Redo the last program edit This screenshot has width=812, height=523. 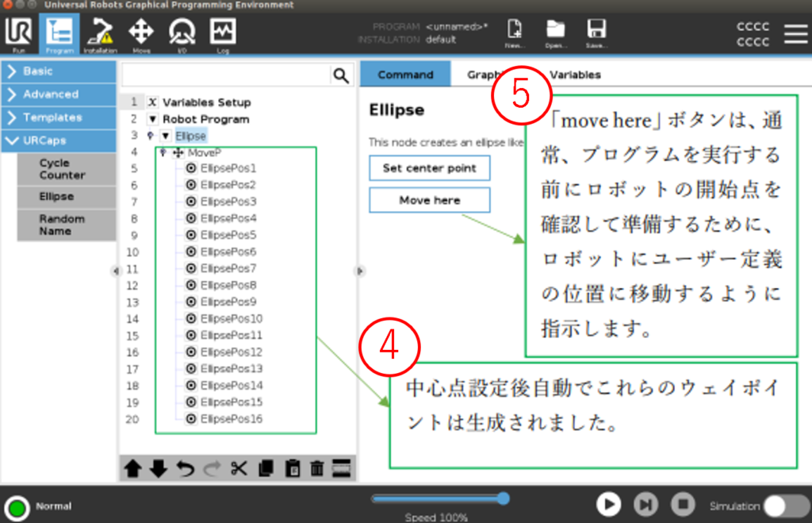(211, 468)
